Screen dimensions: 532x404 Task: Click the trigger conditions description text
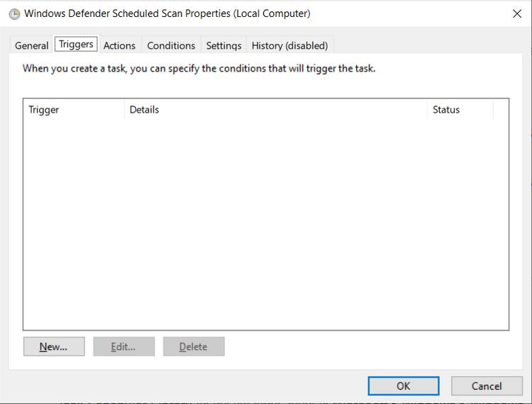[199, 69]
